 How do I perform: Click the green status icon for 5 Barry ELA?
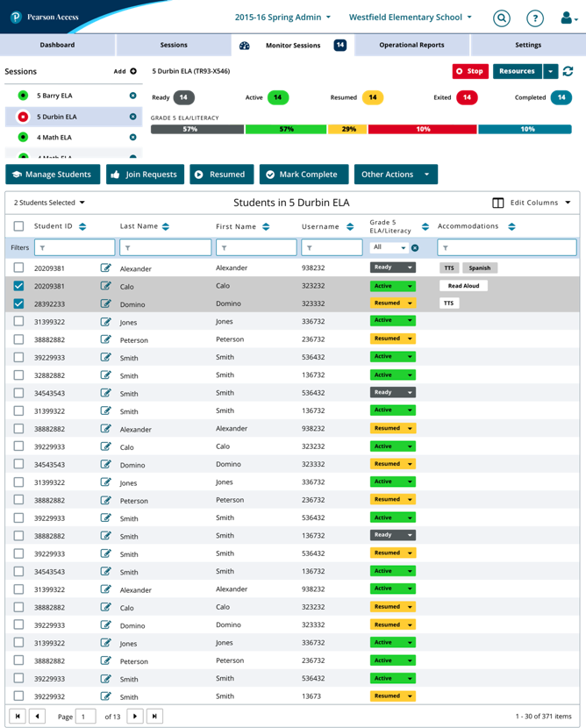point(23,96)
